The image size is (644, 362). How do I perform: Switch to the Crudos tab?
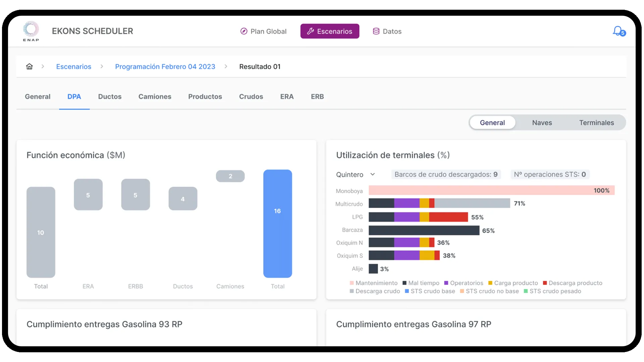251,97
